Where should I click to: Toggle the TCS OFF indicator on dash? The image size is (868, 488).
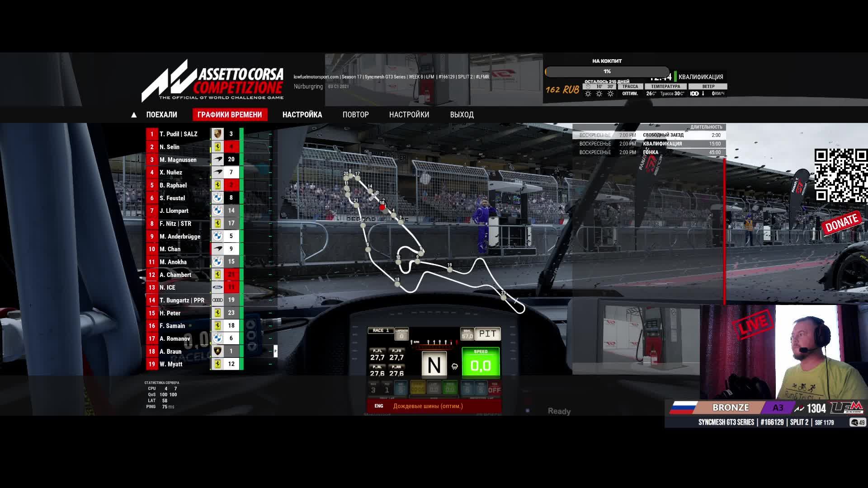coord(494,388)
